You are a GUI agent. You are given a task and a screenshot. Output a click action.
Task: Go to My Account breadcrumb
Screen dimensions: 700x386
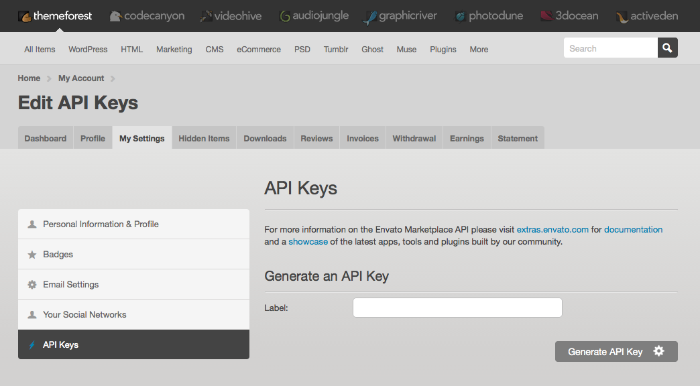coord(81,78)
